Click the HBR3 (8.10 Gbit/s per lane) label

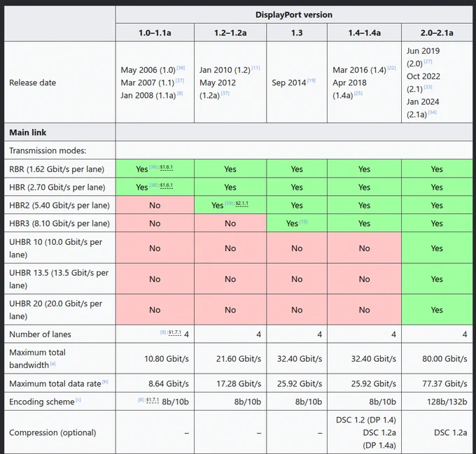pyautogui.click(x=59, y=224)
